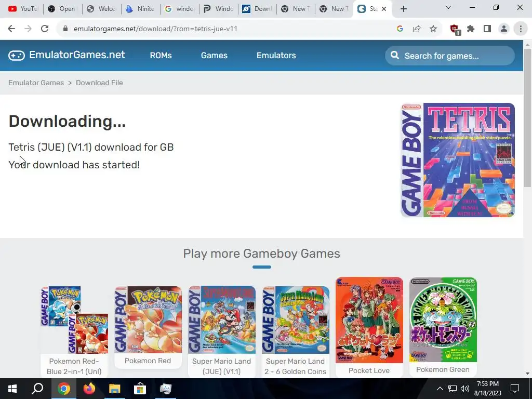Toggle the browser side panel icon

[x=487, y=29]
